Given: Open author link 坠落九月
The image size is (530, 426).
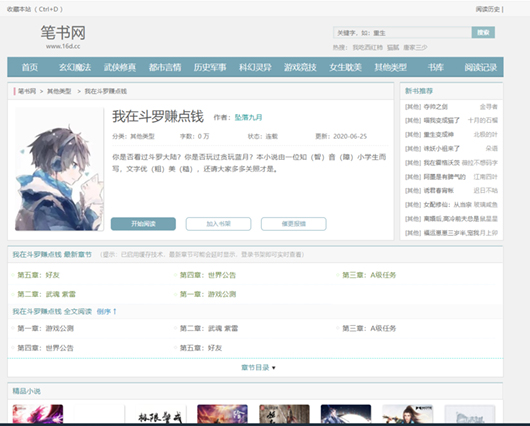Looking at the screenshot, I should tap(248, 117).
